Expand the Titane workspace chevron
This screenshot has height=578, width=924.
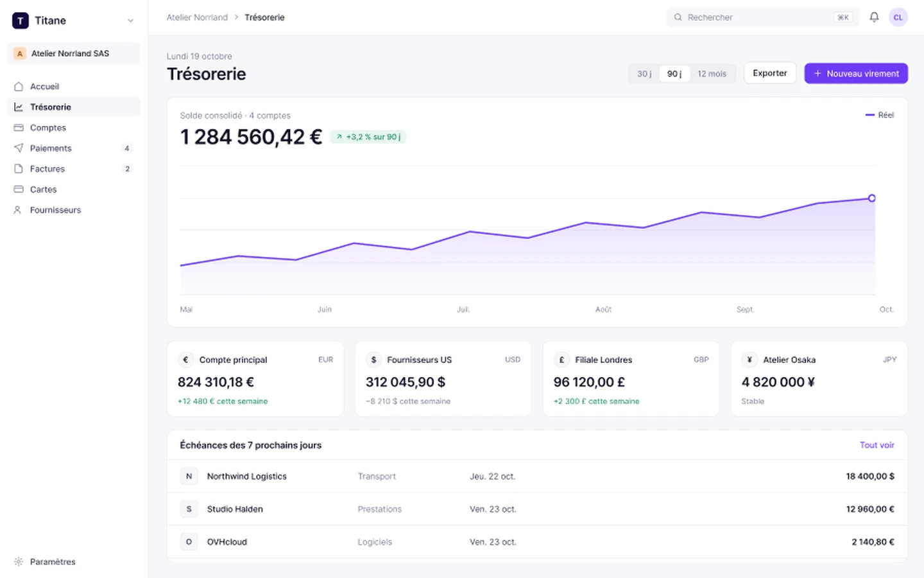pos(130,21)
